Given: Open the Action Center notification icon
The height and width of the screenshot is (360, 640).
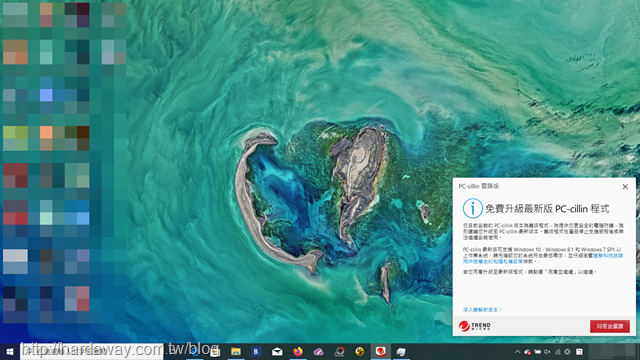Looking at the screenshot, I should (579, 351).
